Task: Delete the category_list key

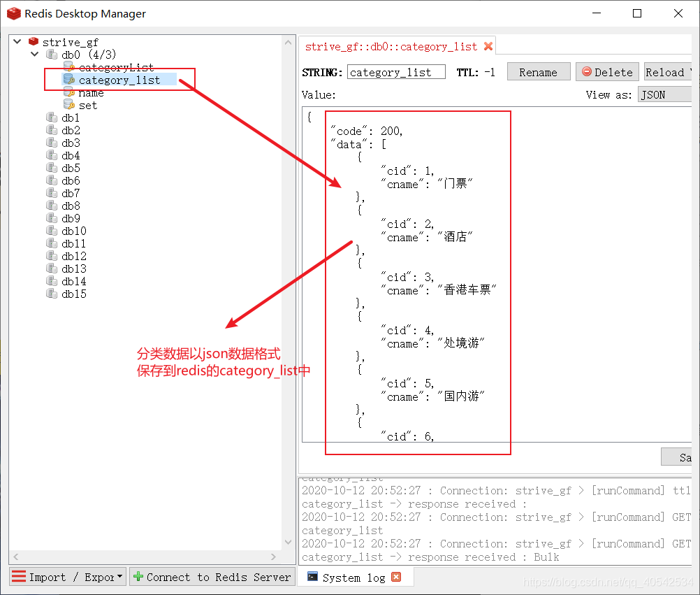Action: (607, 72)
